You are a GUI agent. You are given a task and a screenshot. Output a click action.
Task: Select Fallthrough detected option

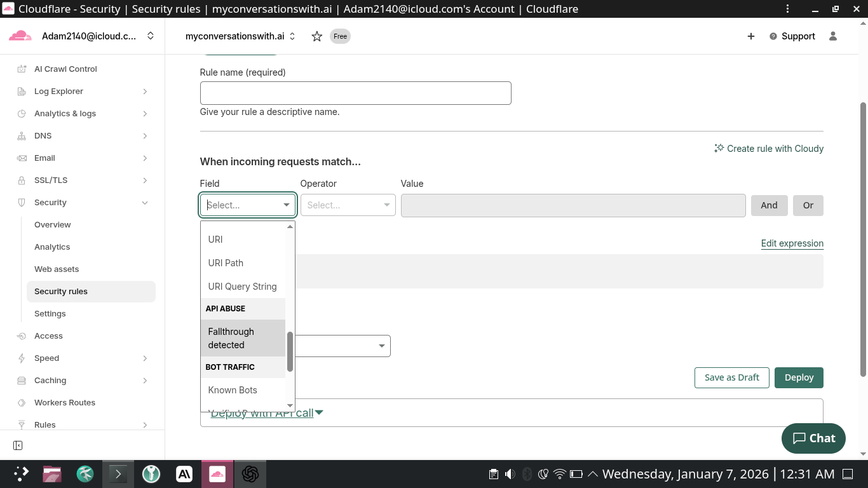click(231, 338)
